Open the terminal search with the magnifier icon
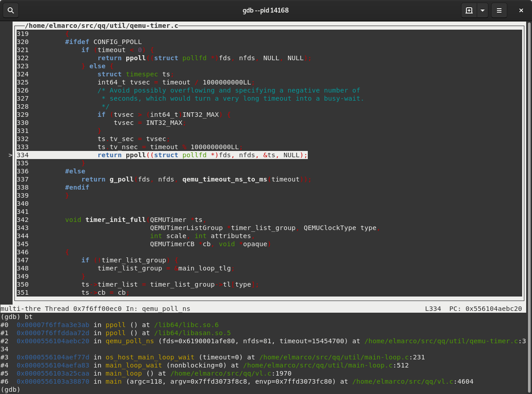 click(x=10, y=10)
